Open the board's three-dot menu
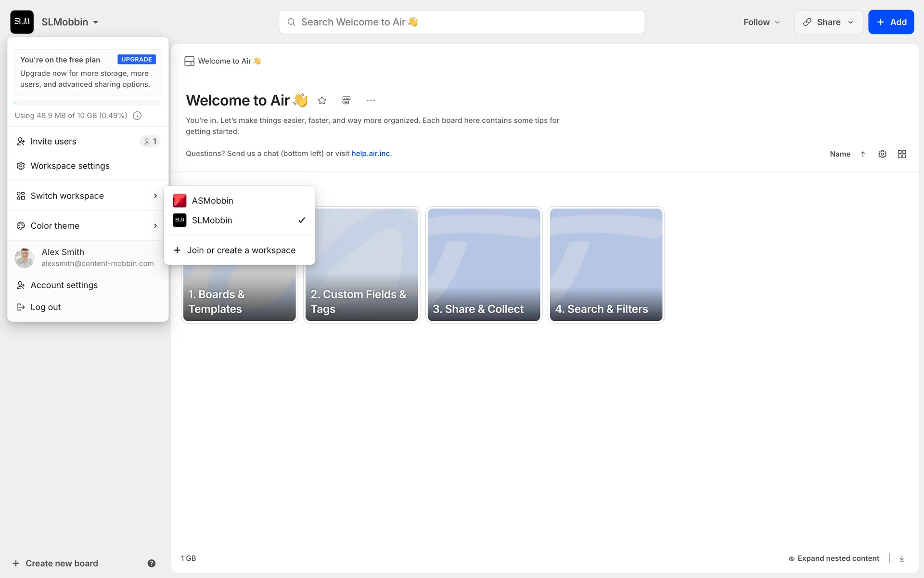924x578 pixels. (x=371, y=100)
